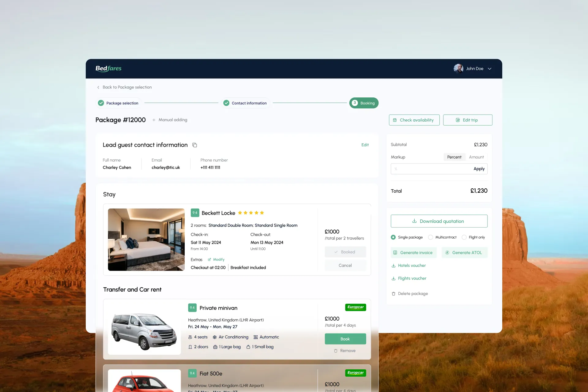588x392 pixels.
Task: Open Fiat 500e car photo
Action: tap(144, 381)
